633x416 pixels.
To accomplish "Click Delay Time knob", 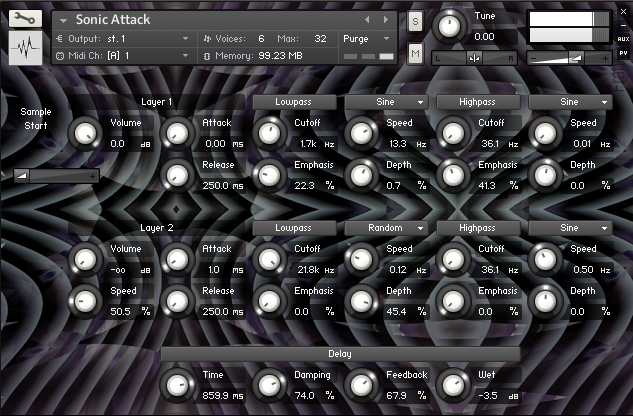I will (177, 386).
